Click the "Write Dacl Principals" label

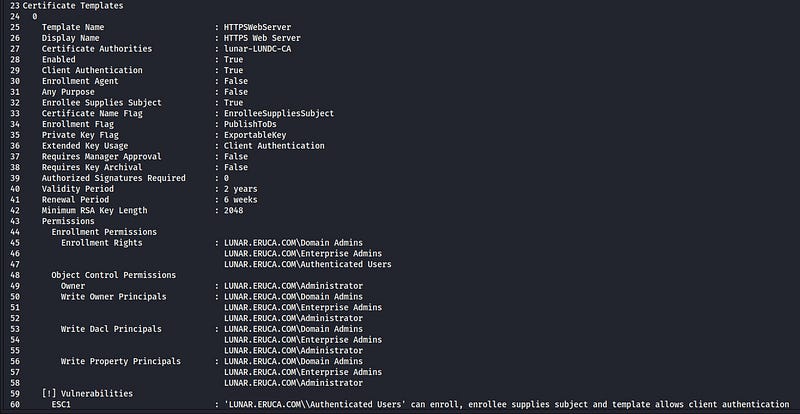coord(111,329)
